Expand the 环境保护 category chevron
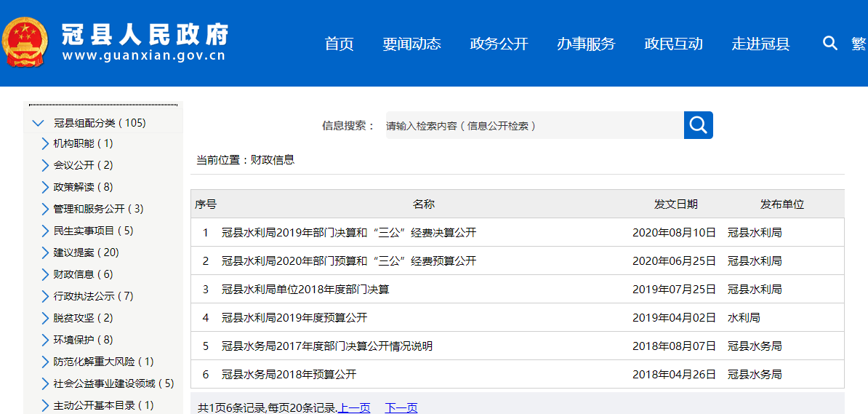 (x=46, y=340)
